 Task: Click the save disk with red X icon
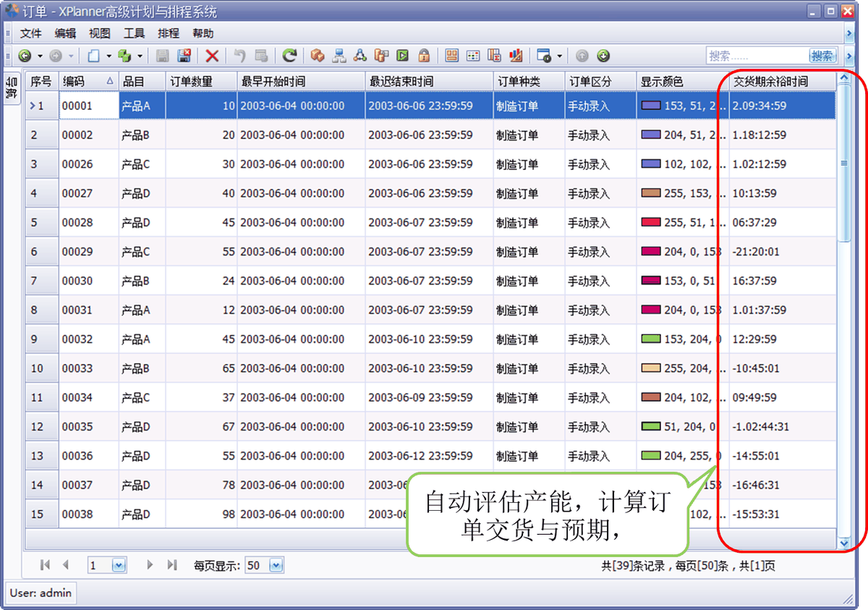click(184, 56)
